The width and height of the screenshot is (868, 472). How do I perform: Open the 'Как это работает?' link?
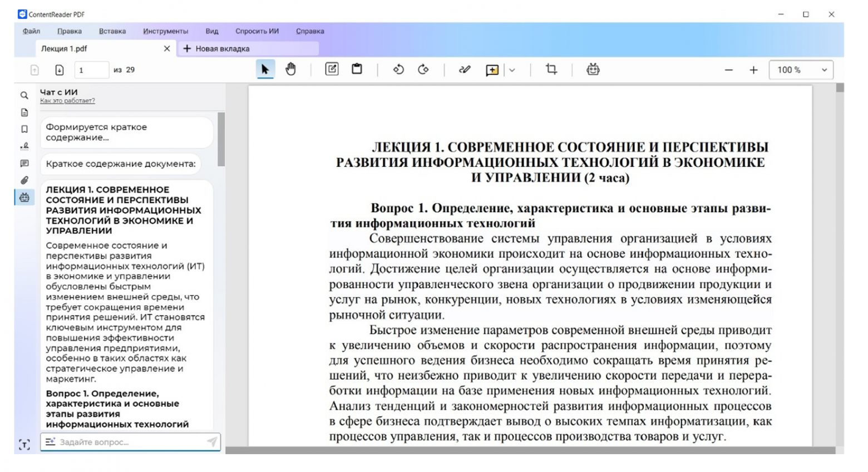pos(67,100)
